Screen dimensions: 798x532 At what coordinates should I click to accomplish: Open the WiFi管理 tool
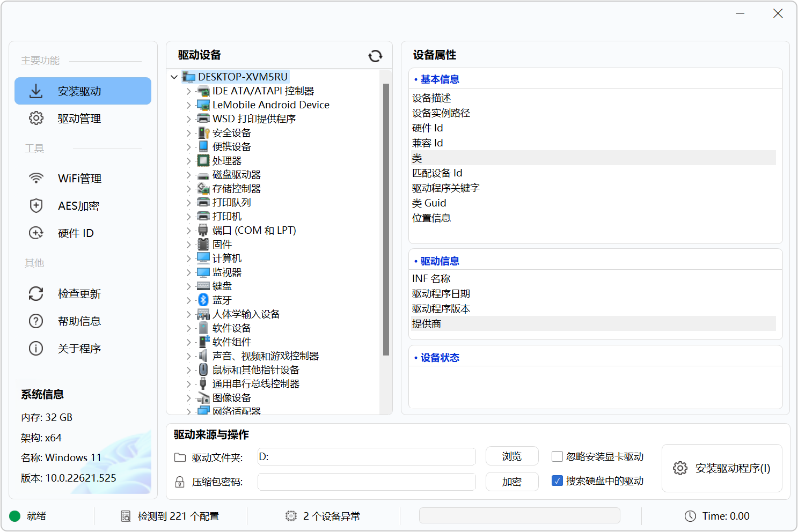coord(83,179)
